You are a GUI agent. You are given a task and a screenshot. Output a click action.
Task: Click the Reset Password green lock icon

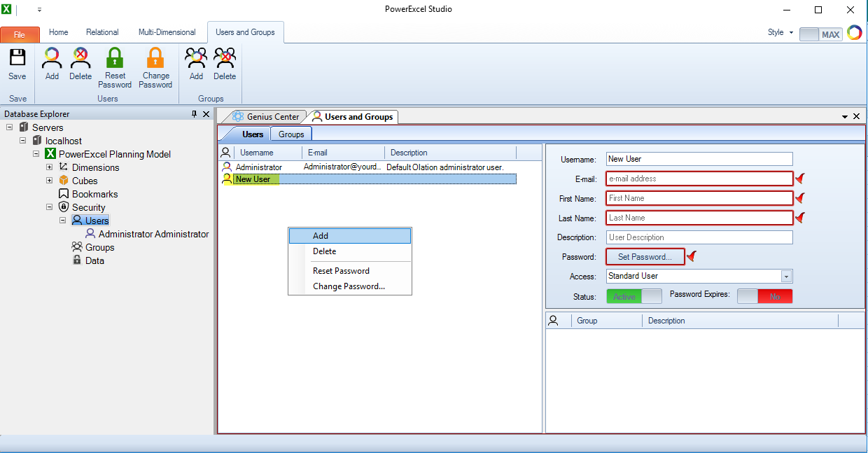(115, 57)
